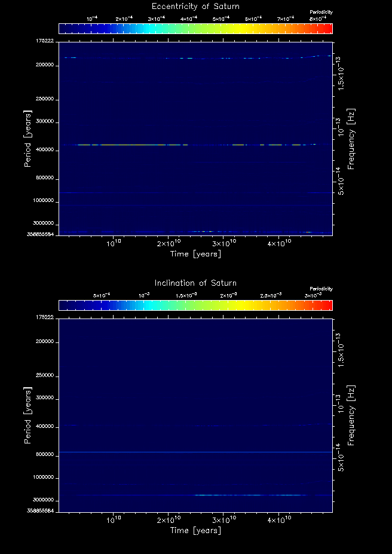Select the "Frequency [Hz]" axis label on the inclination plot
Image resolution: width=392 pixels, height=554 pixels.
[351, 414]
